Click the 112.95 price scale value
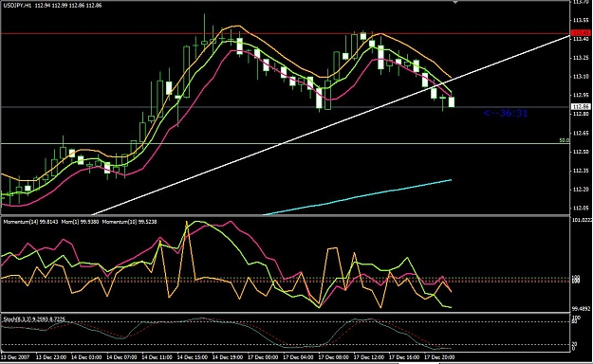The height and width of the screenshot is (364, 593). point(581,95)
